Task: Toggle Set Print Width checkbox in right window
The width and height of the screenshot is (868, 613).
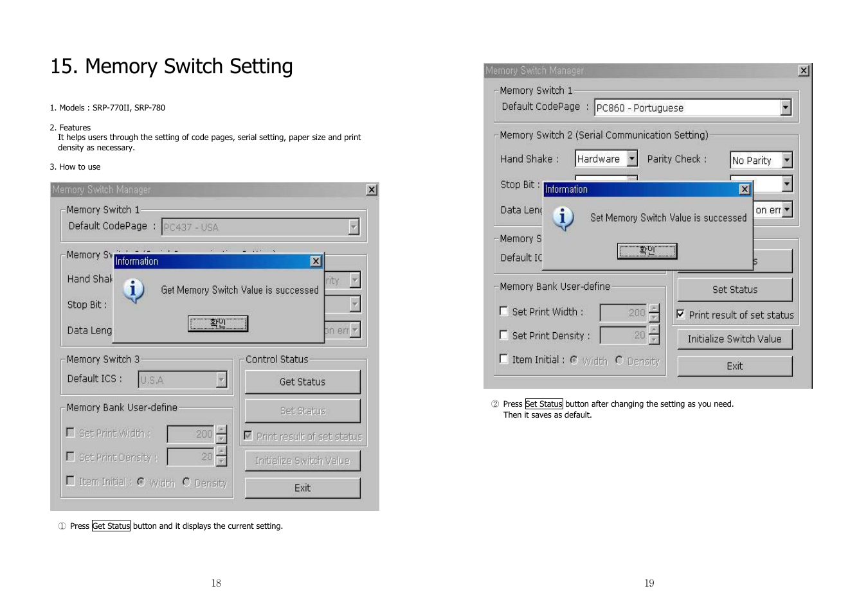Action: click(504, 311)
